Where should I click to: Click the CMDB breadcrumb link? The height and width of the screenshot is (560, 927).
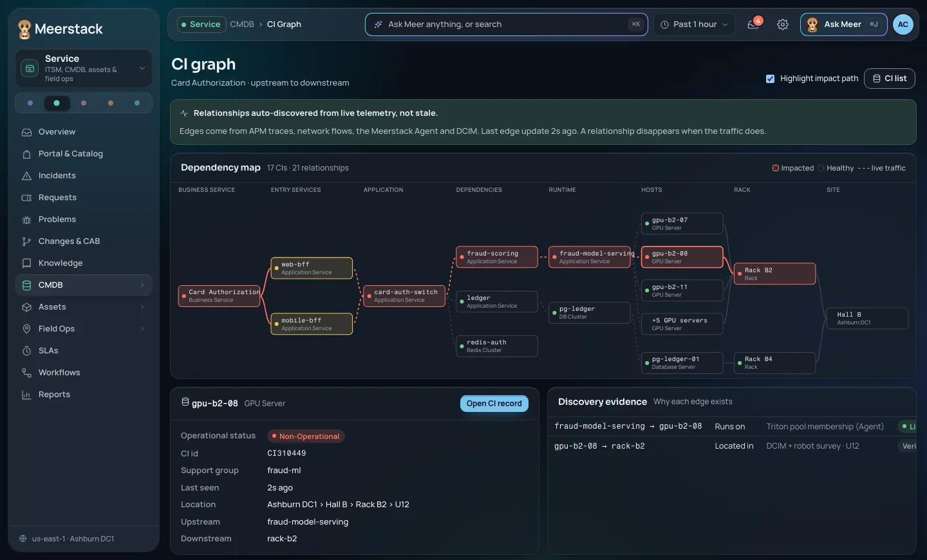(242, 24)
